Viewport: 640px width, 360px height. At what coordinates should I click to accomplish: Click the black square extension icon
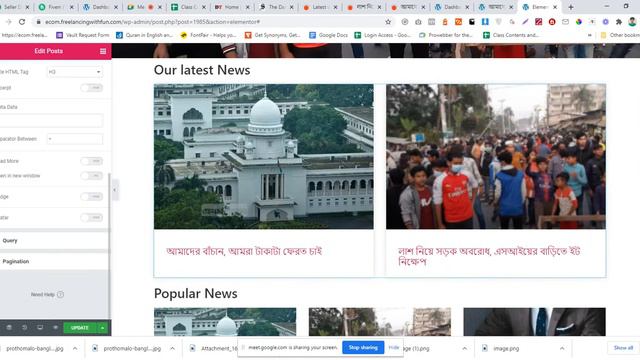pyautogui.click(x=472, y=22)
